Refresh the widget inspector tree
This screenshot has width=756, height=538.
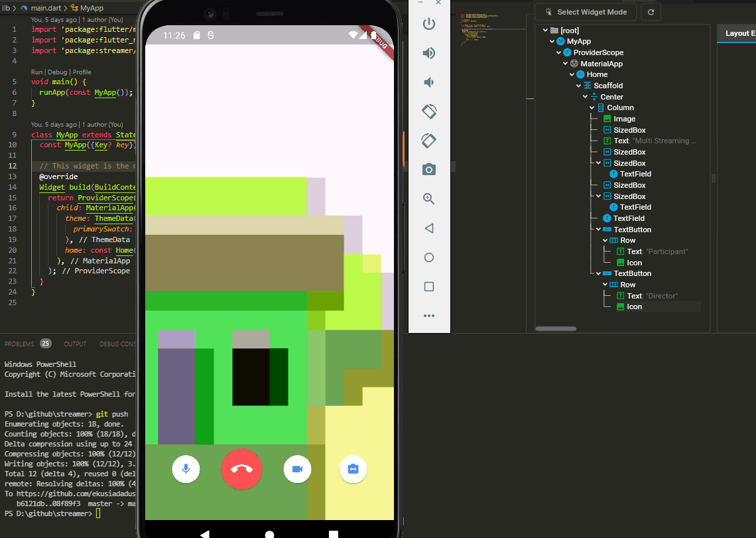pyautogui.click(x=651, y=12)
